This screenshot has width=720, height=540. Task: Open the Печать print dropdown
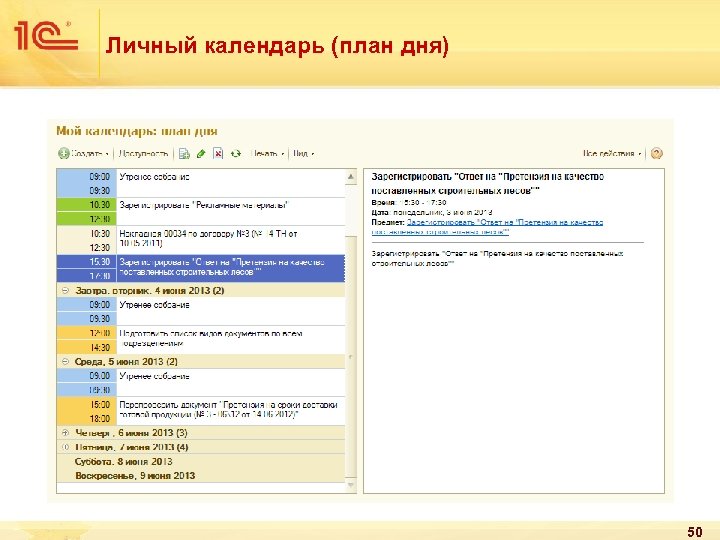(267, 154)
